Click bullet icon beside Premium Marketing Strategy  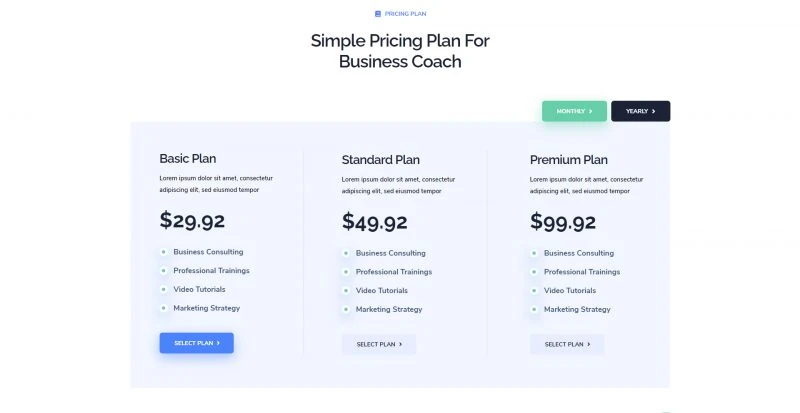point(534,309)
